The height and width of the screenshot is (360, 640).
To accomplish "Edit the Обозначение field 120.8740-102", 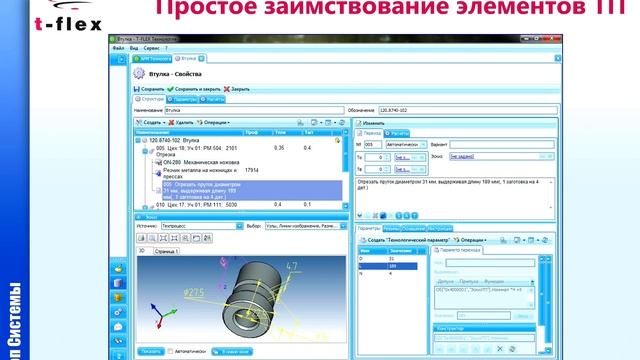I will (468, 110).
